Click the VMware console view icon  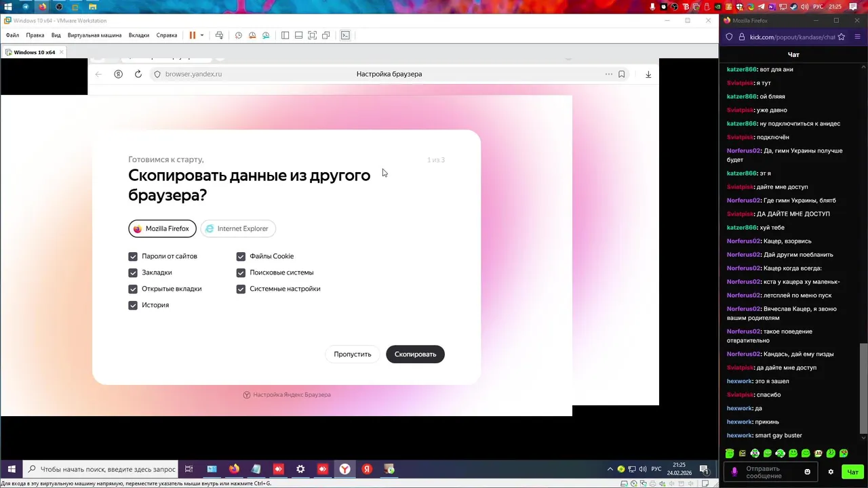[x=345, y=35]
